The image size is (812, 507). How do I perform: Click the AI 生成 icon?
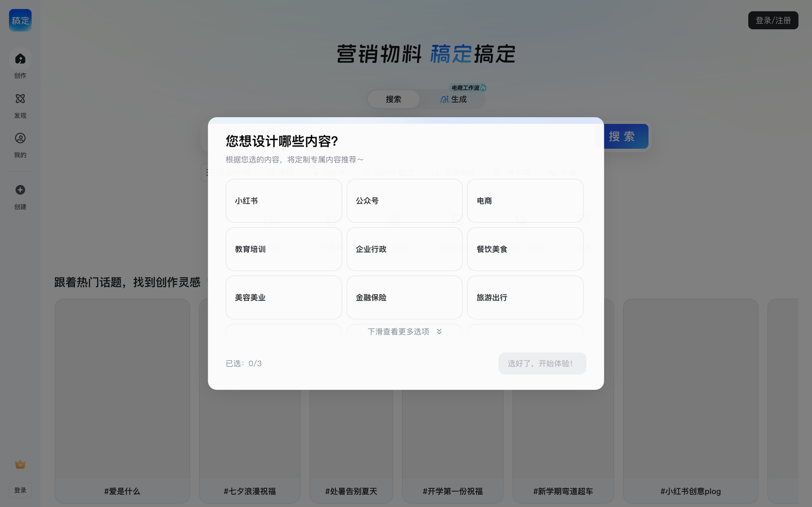coord(445,99)
